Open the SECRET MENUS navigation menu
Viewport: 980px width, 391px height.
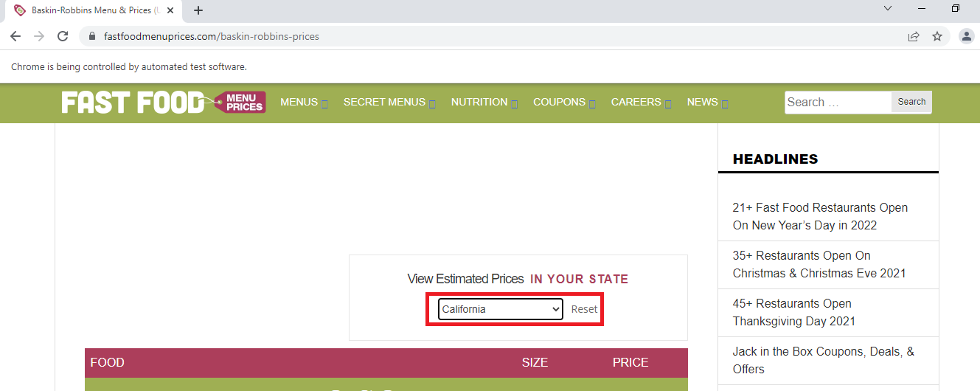tap(384, 103)
